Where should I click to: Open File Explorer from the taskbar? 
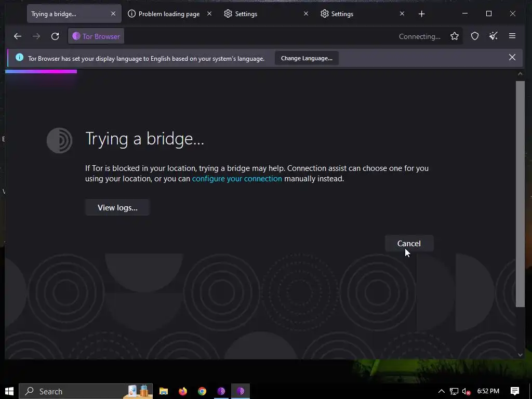(164, 391)
